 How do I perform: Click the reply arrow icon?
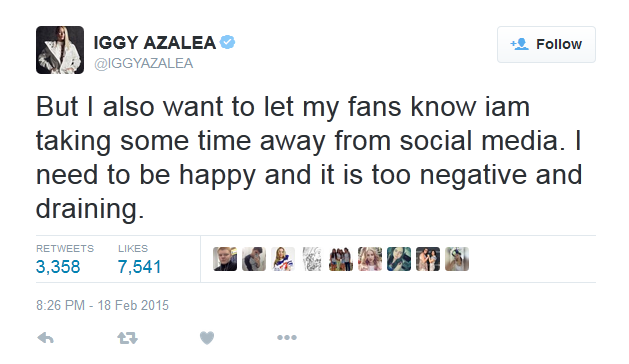click(45, 338)
